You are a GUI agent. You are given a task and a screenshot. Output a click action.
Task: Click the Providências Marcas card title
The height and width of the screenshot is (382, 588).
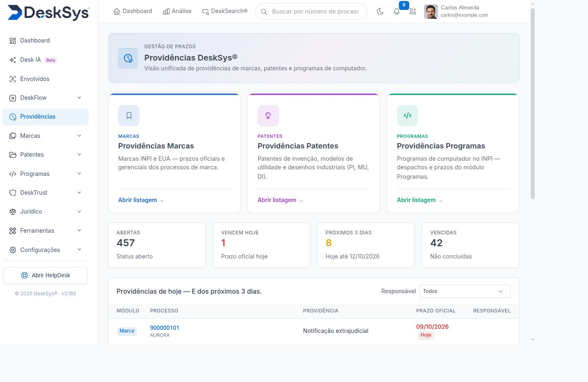click(156, 146)
